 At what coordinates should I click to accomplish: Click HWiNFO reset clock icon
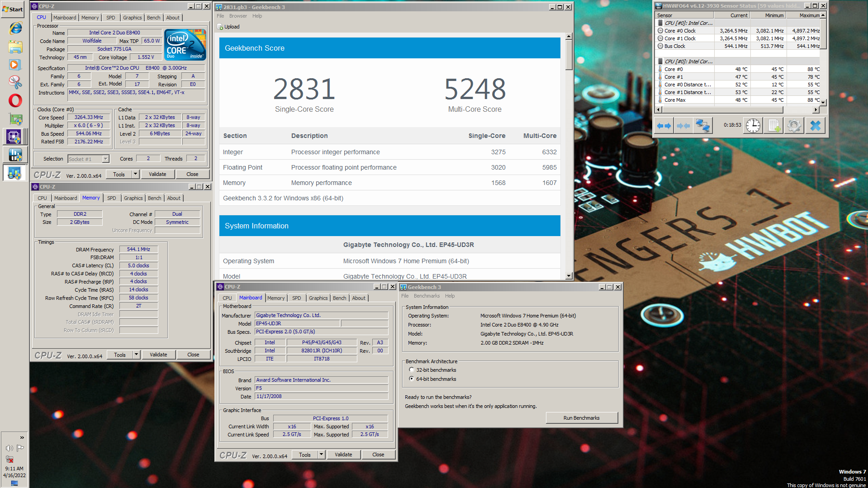[x=753, y=126]
